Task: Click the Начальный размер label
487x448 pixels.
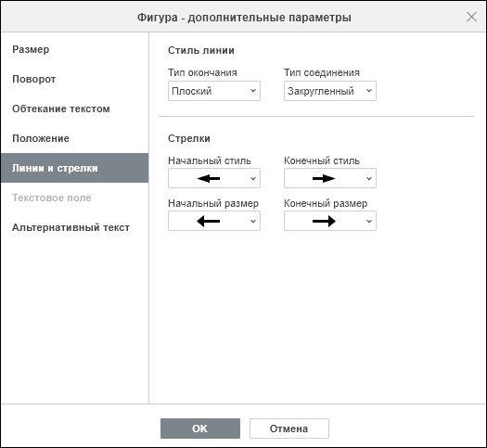Action: [x=213, y=203]
